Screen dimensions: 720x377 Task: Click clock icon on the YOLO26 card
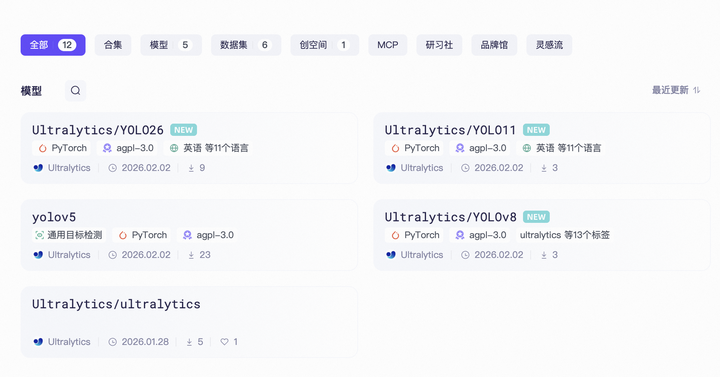pyautogui.click(x=112, y=168)
